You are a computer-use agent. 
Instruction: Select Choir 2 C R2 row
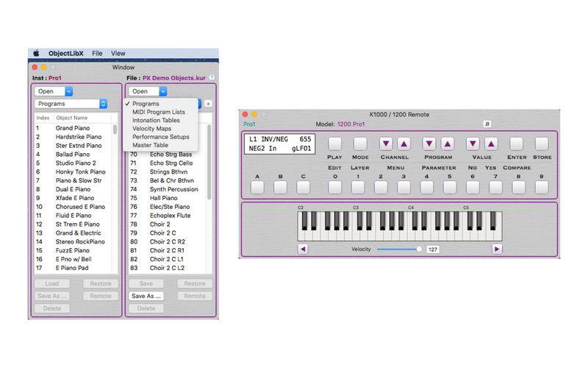pyautogui.click(x=168, y=241)
